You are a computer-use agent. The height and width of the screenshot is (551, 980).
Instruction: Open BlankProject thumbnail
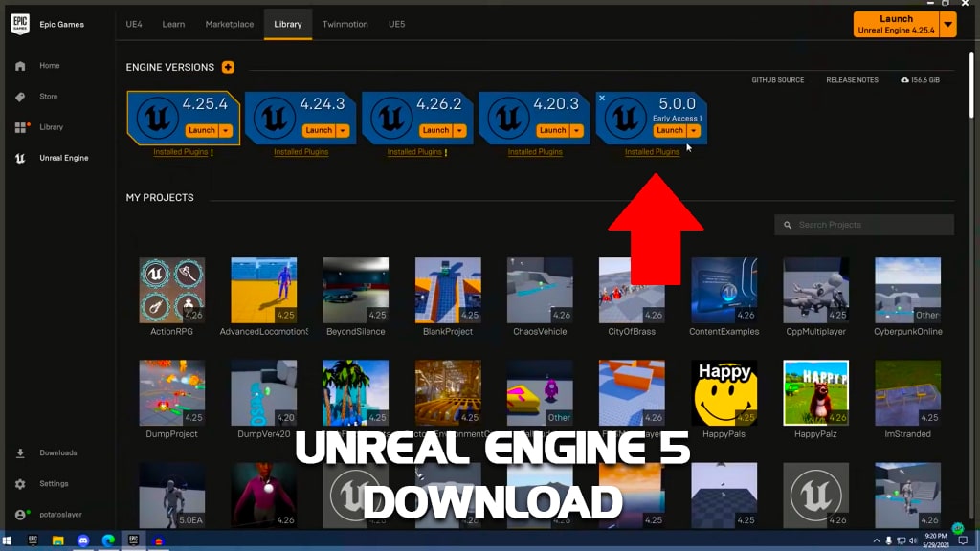click(448, 290)
